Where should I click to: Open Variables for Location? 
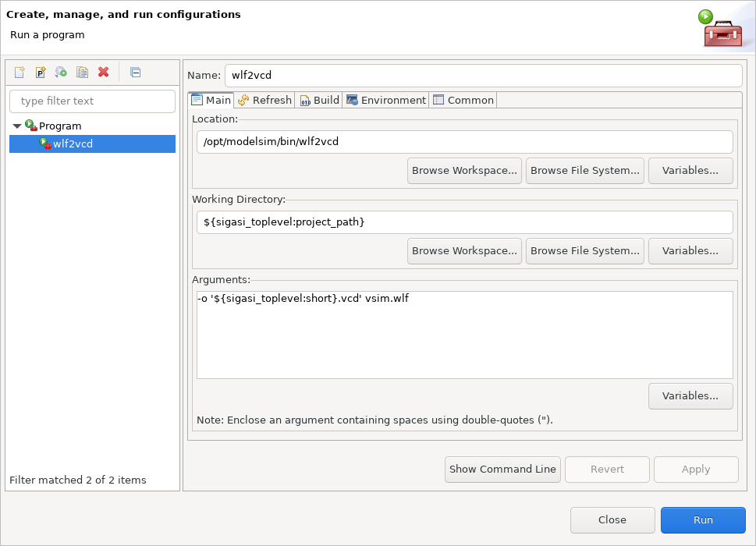coord(690,171)
